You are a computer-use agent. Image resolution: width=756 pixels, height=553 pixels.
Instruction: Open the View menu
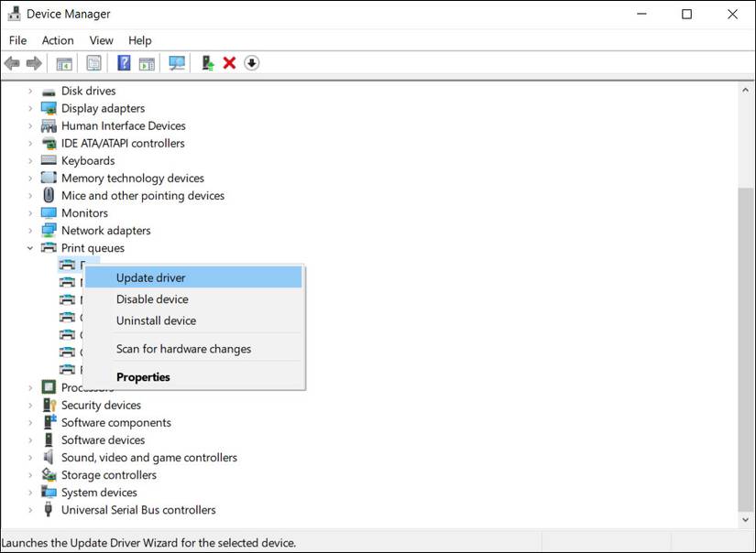point(101,40)
